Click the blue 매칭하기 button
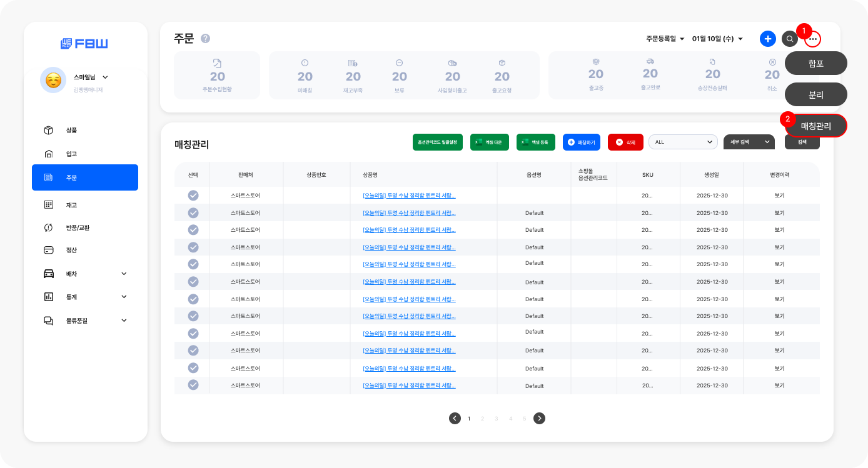Viewport: 868px width, 468px height. (x=582, y=142)
